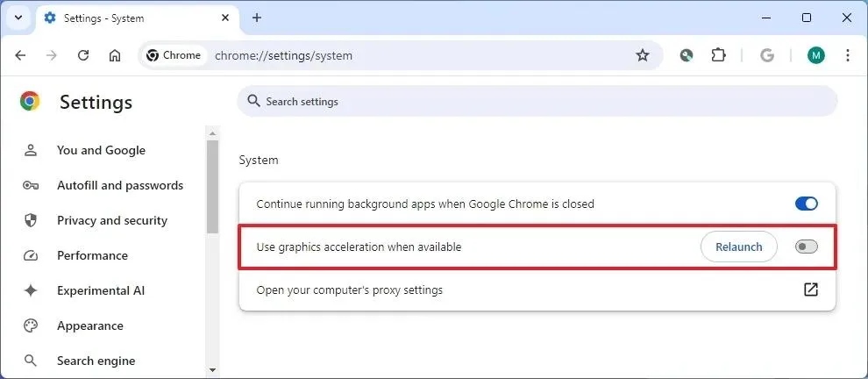Enable graphics acceleration toggle
Image resolution: width=868 pixels, height=379 pixels.
[x=806, y=247]
